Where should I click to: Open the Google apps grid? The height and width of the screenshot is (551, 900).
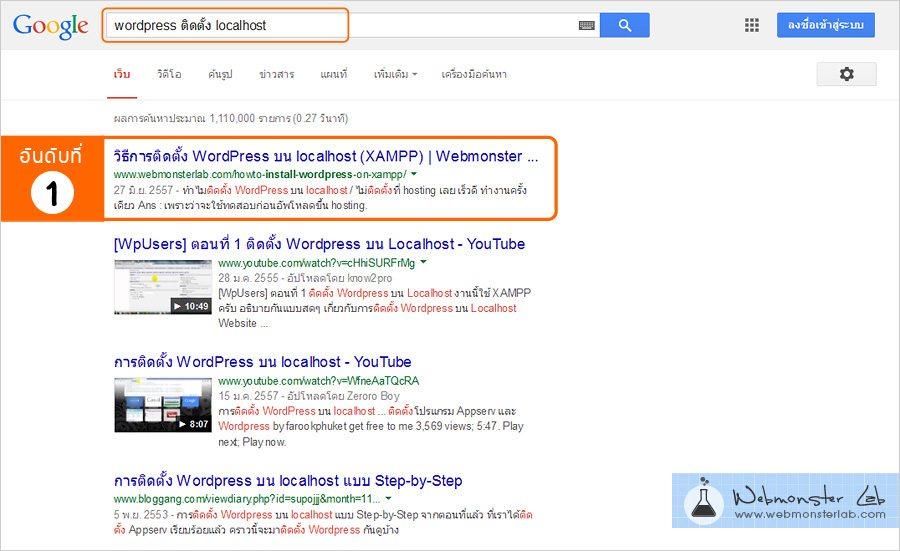pos(753,25)
